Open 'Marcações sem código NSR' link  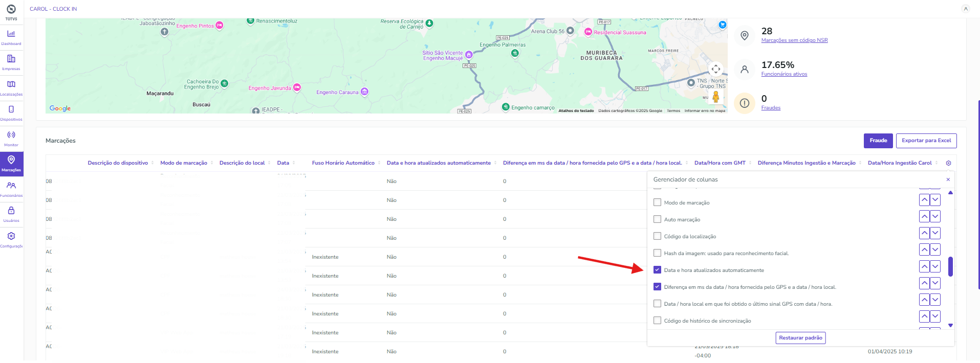click(794, 40)
